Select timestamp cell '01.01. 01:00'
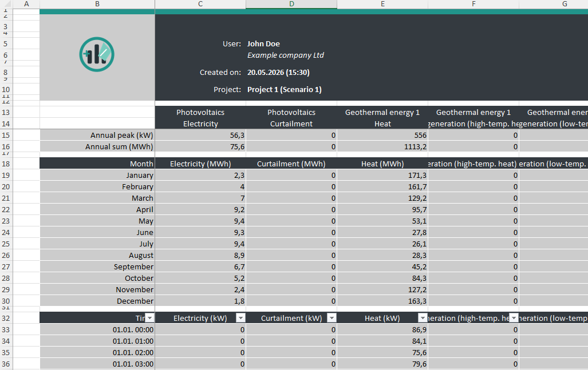 [x=97, y=341]
